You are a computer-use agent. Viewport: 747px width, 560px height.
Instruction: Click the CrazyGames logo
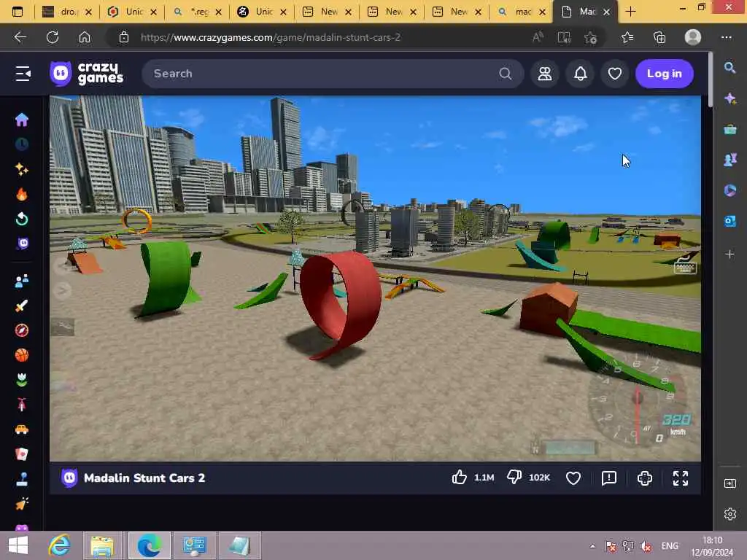click(x=87, y=74)
